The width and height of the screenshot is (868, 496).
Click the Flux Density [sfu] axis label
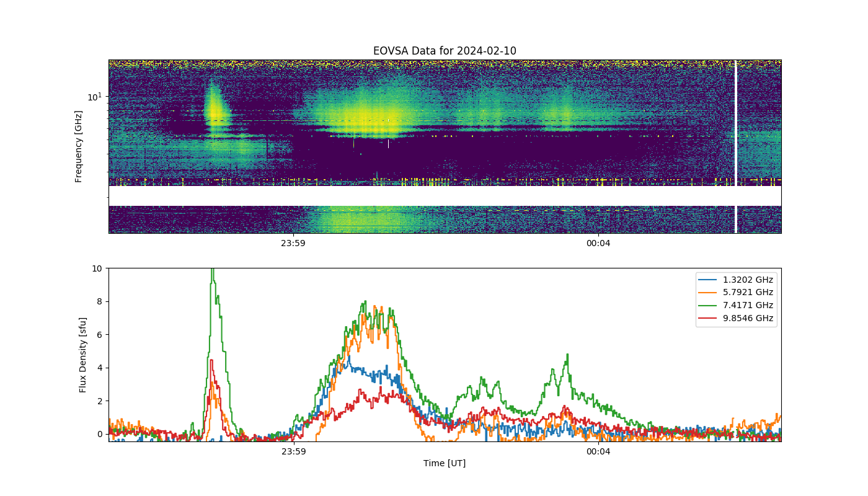point(83,355)
